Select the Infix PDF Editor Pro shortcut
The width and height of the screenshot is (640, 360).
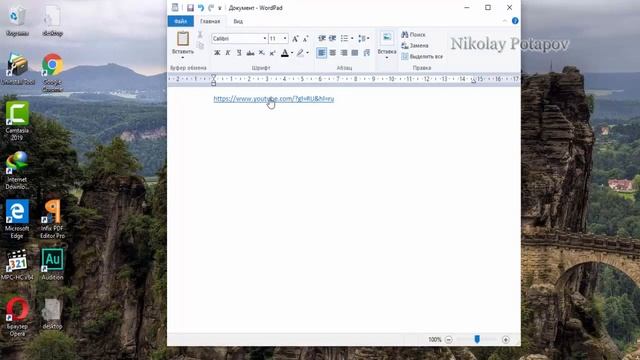(x=52, y=219)
